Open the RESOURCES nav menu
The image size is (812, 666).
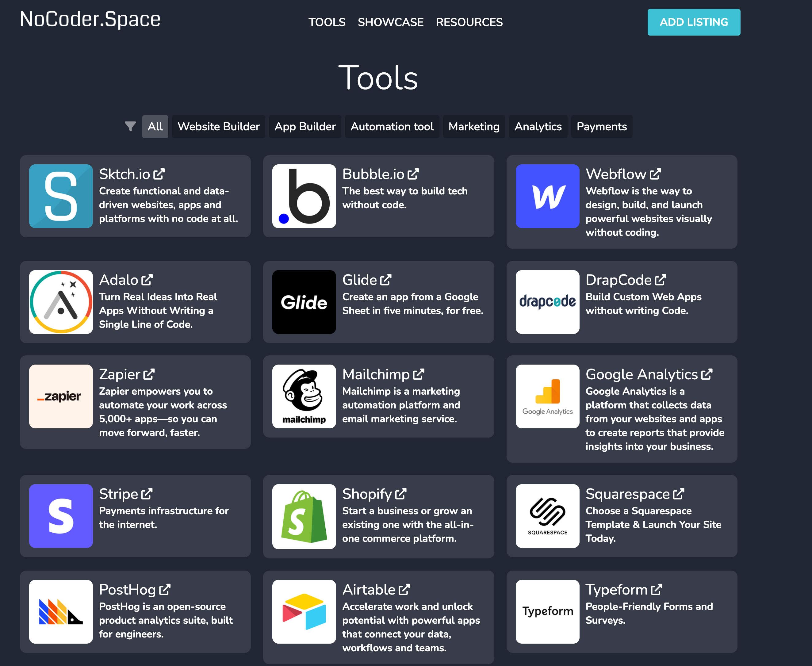(x=469, y=22)
